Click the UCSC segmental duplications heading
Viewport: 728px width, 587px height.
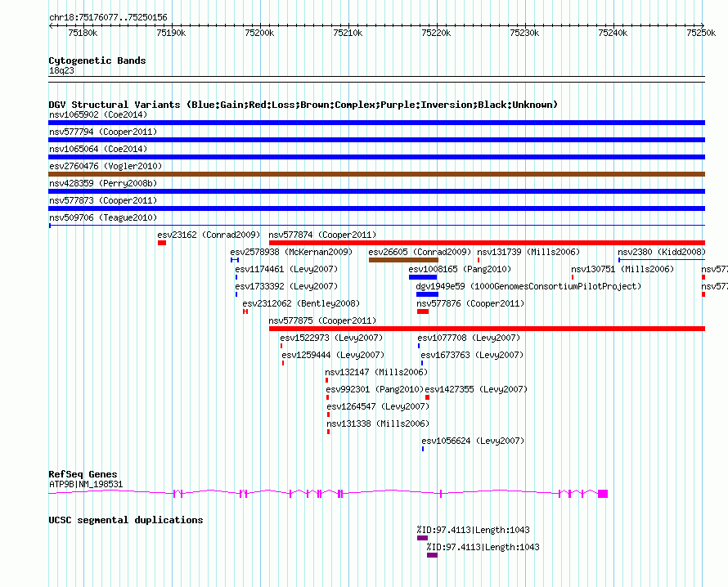(126, 520)
